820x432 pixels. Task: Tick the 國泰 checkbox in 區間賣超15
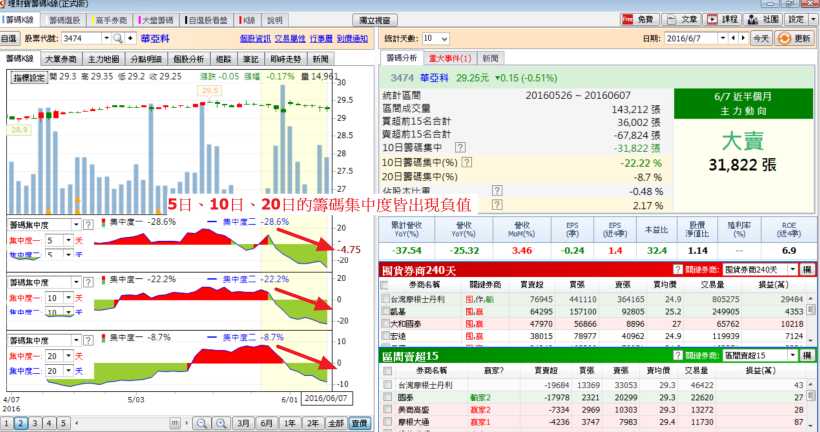tap(386, 396)
